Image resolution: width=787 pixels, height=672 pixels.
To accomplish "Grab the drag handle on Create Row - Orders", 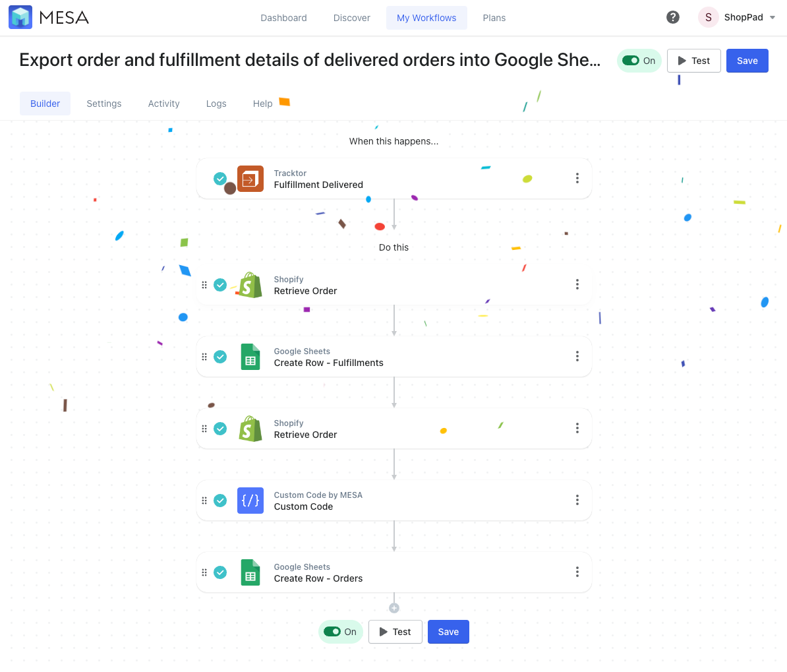I will 204,572.
